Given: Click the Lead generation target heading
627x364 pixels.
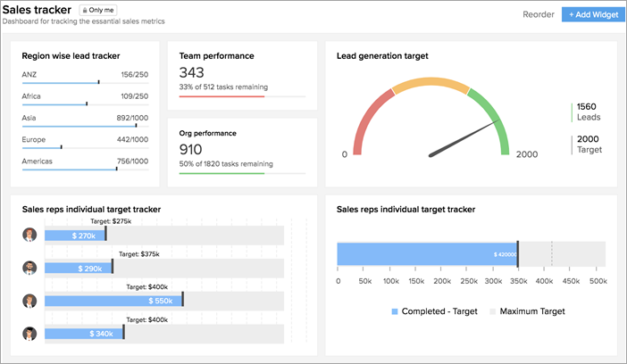Looking at the screenshot, I should pos(382,56).
